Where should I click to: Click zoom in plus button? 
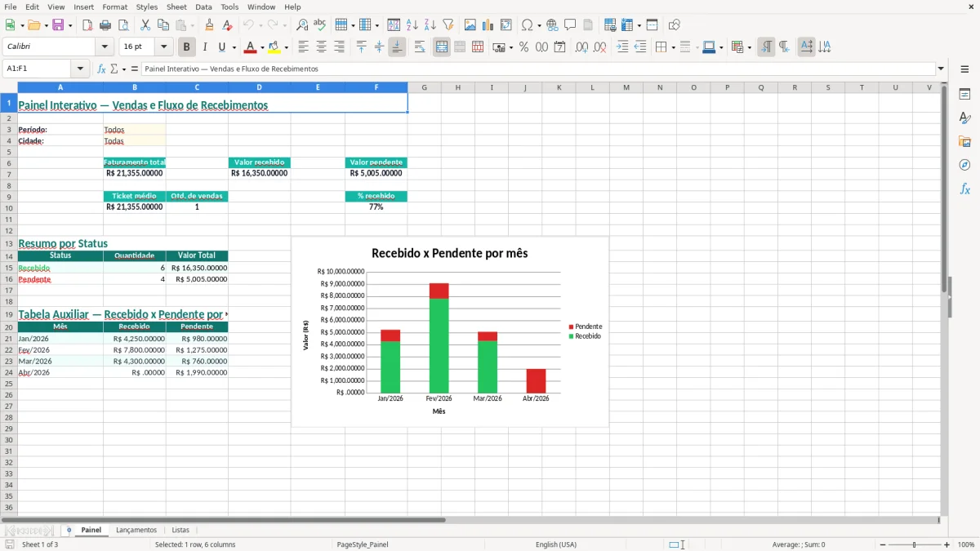point(947,544)
